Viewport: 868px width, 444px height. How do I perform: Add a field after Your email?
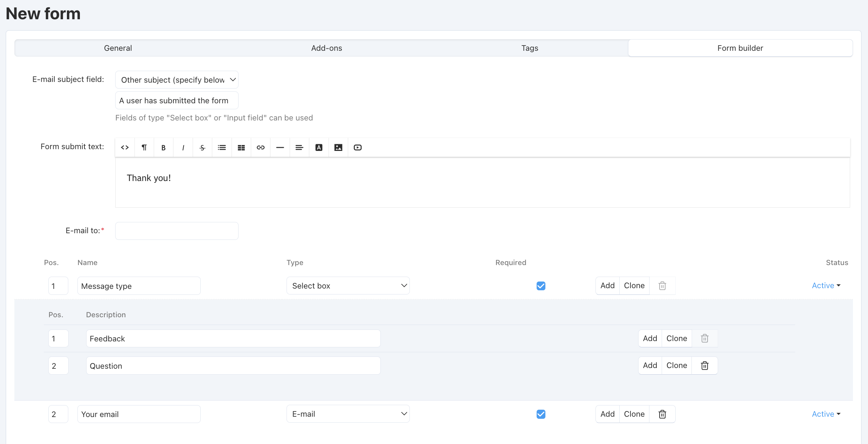coord(607,414)
